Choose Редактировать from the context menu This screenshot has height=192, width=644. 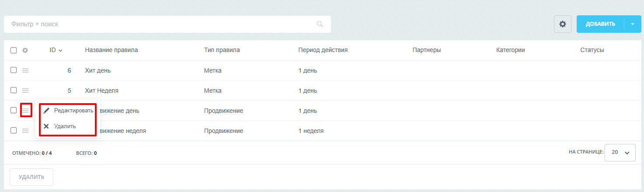[x=73, y=111]
